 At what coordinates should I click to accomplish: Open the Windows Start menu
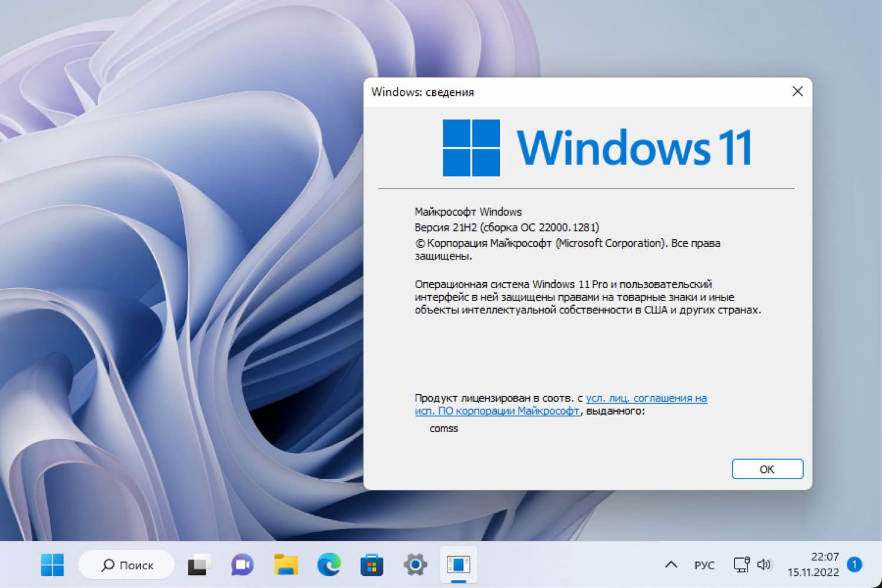(x=52, y=565)
